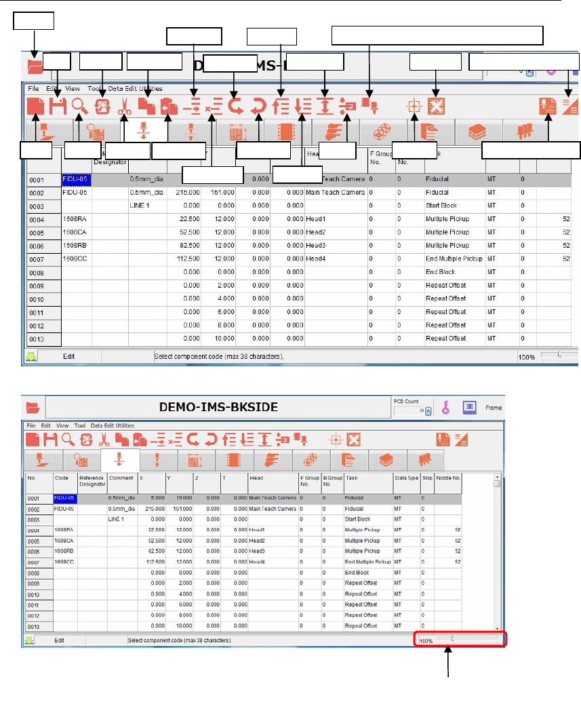Click the Redo arrow icon in the upper annotated window
The width and height of the screenshot is (581, 728).
coord(258,107)
